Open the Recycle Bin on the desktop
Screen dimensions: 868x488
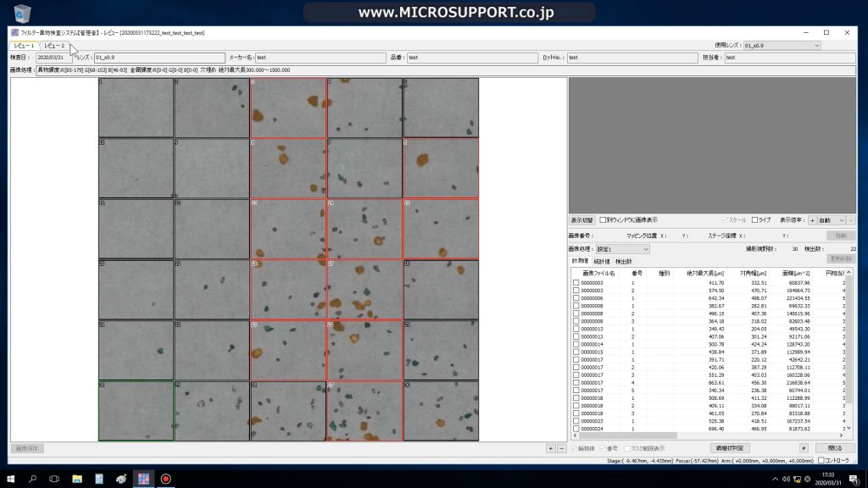coord(22,14)
